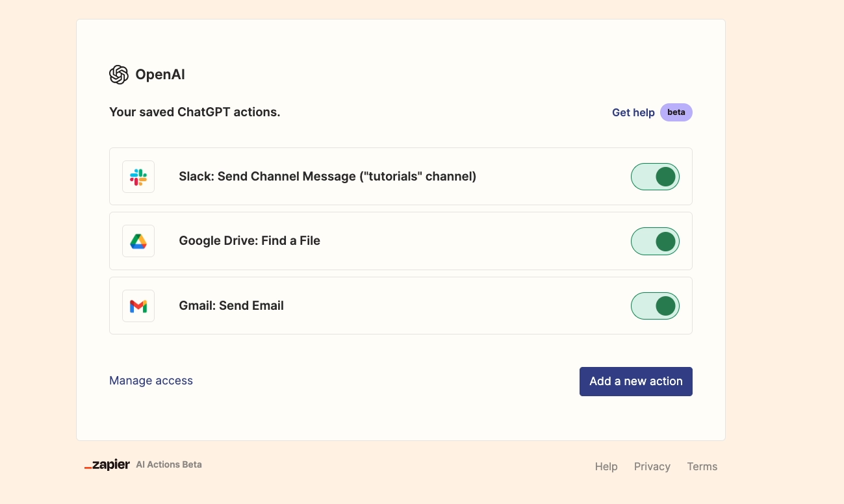Open Manage access
This screenshot has width=844, height=504.
[x=151, y=381]
